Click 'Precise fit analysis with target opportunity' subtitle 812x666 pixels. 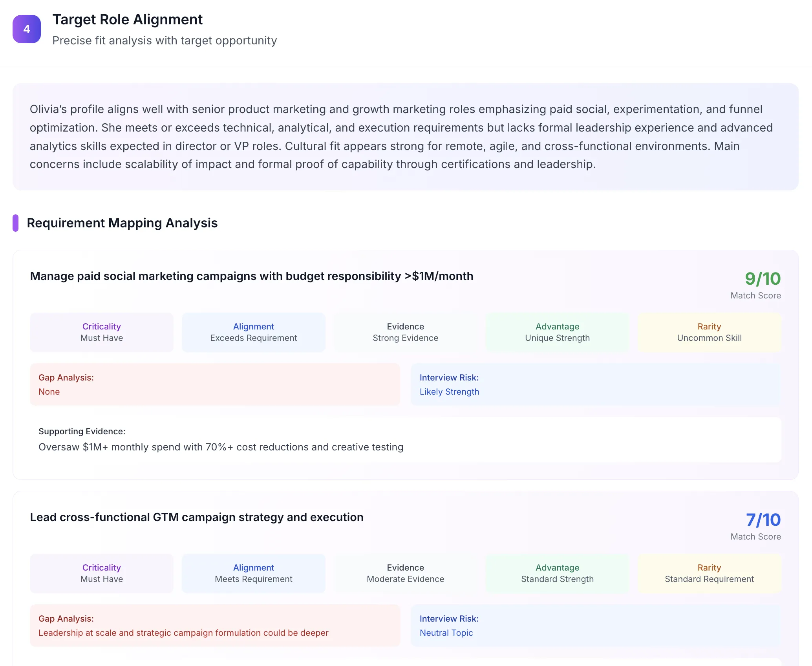[x=165, y=40]
